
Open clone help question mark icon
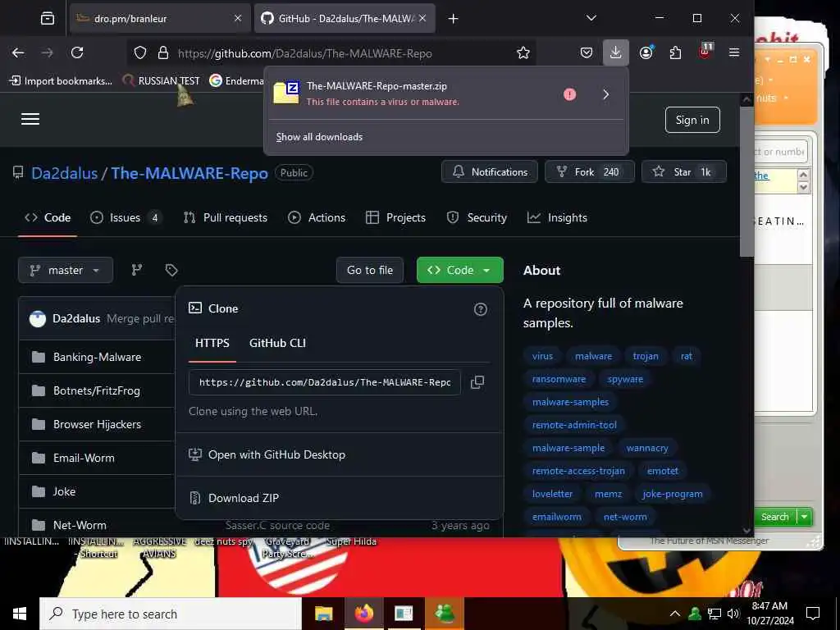[481, 309]
